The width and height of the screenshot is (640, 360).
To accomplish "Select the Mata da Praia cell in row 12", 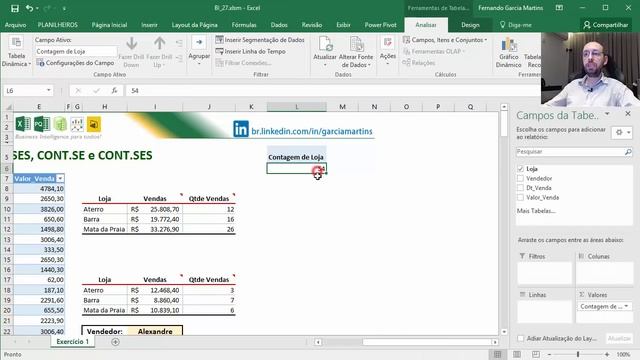I will click(104, 229).
